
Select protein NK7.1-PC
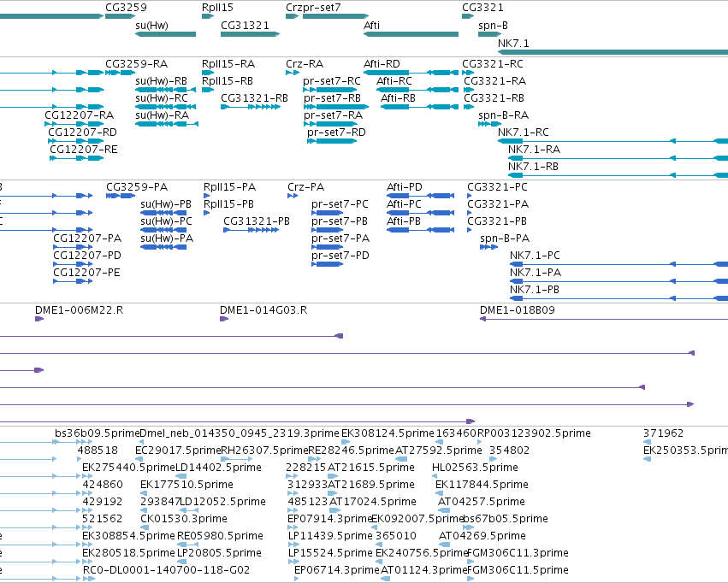[619, 264]
